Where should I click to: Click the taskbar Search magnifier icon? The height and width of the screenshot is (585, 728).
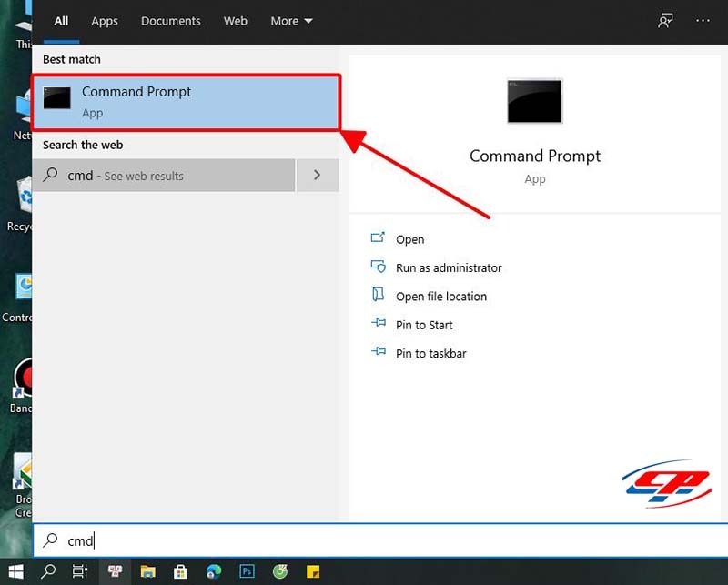click(48, 571)
